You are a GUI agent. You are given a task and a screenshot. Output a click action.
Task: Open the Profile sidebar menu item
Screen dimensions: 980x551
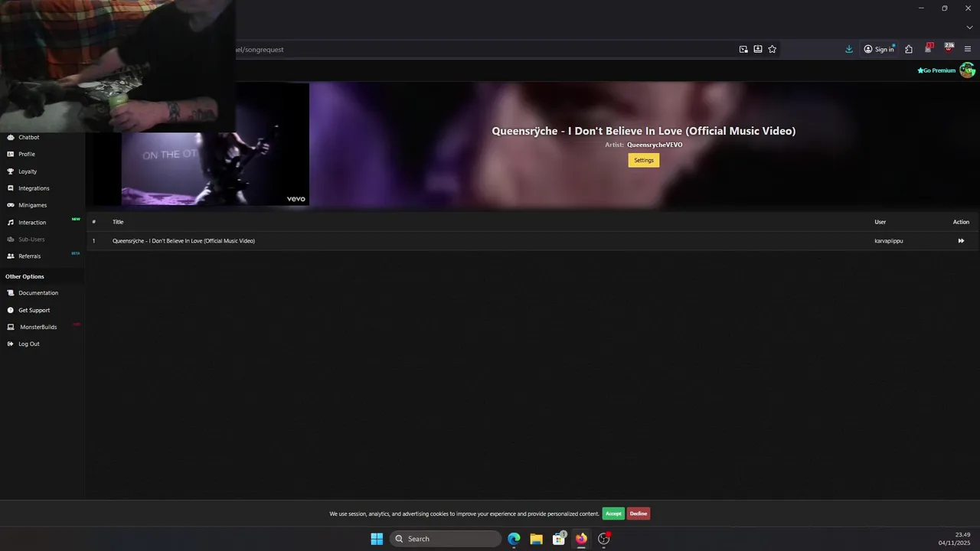[27, 155]
